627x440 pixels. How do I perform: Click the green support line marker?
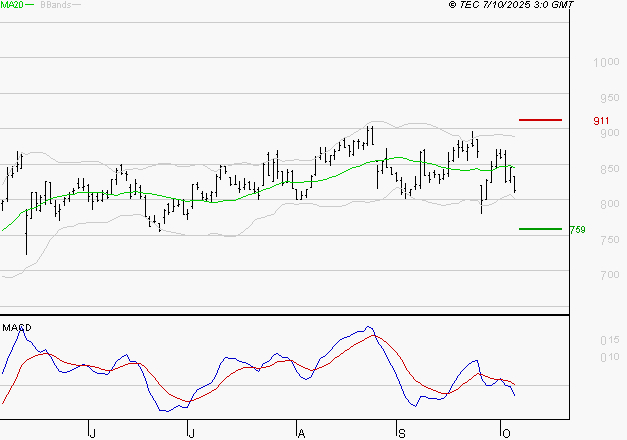[540, 229]
